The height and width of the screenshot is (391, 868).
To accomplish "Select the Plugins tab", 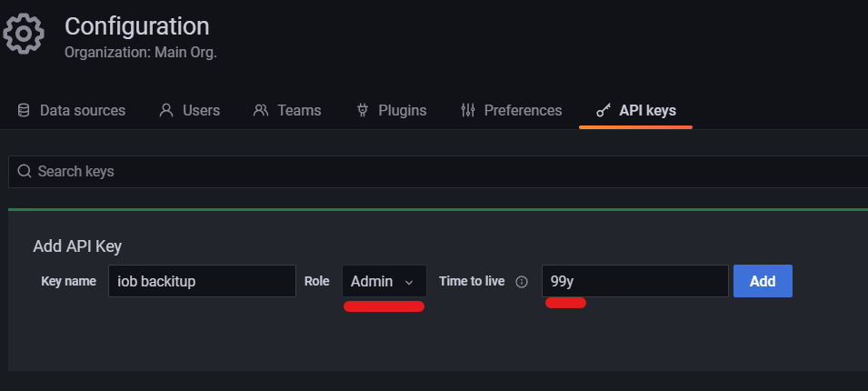I will point(402,111).
